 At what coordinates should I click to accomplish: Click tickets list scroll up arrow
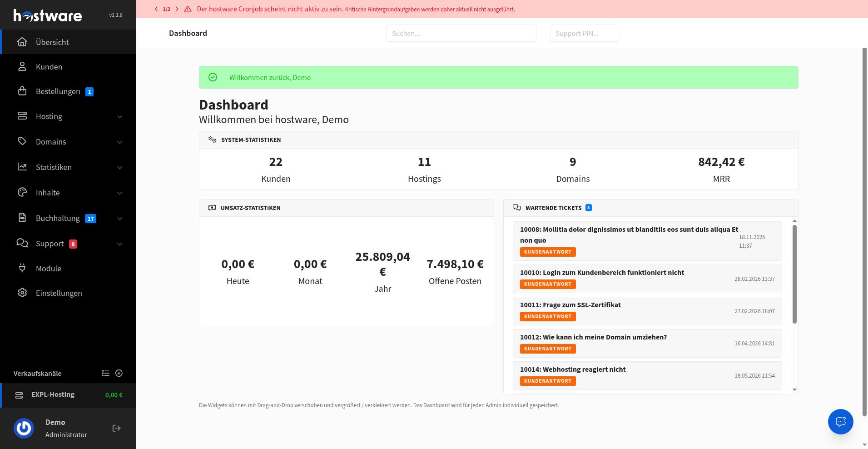pyautogui.click(x=794, y=221)
